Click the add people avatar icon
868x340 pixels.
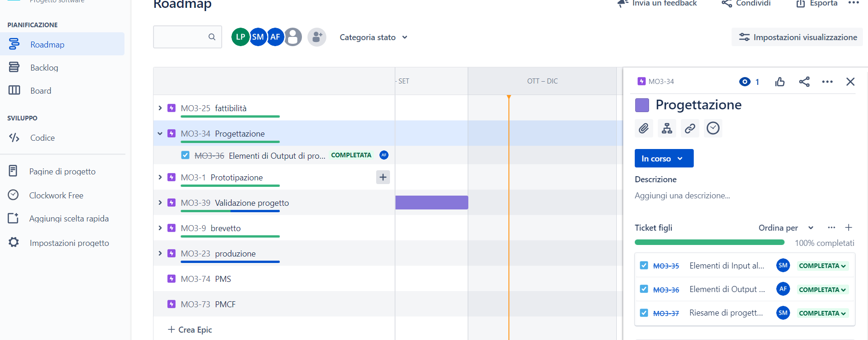pos(317,37)
